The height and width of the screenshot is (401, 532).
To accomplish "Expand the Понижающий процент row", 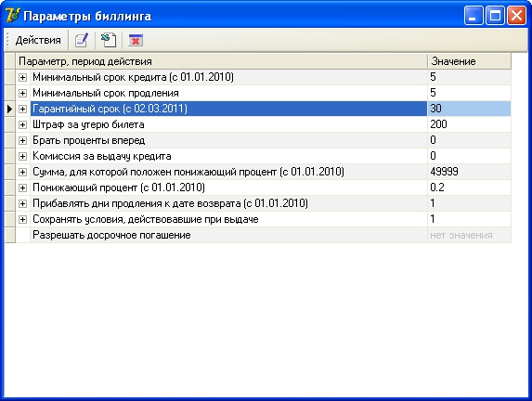I will pyautogui.click(x=22, y=188).
